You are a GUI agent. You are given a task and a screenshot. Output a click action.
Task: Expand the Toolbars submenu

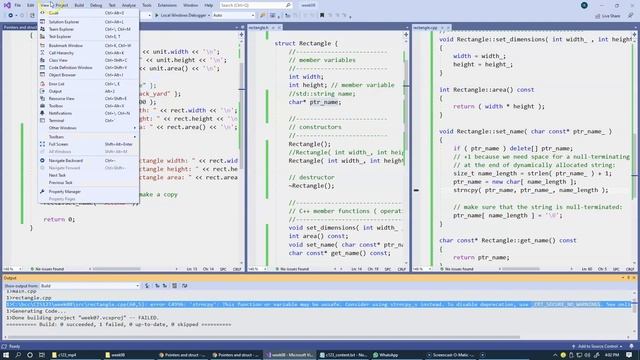89,137
